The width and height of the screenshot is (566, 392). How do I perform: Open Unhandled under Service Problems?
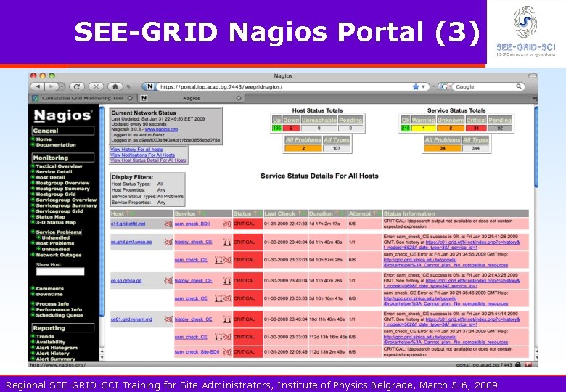pyautogui.click(x=56, y=237)
